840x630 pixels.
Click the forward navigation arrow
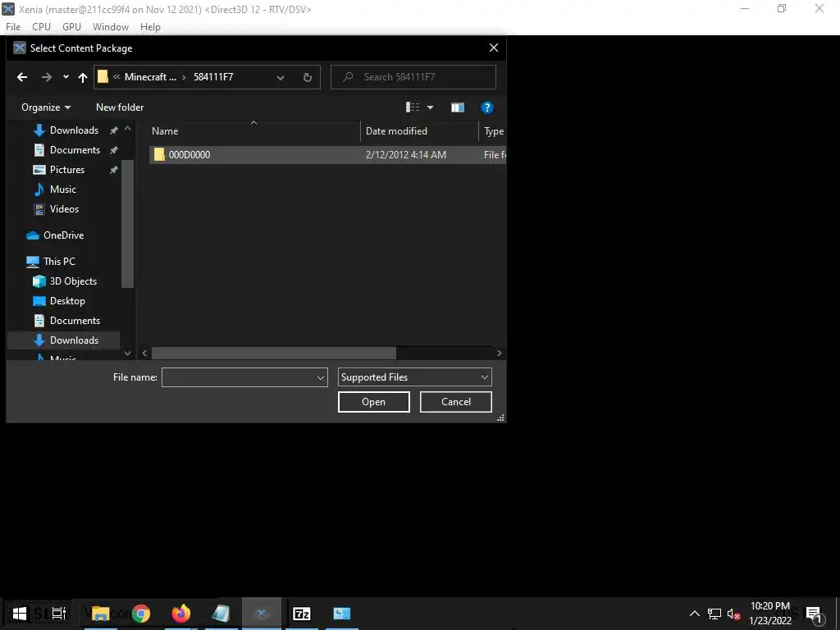[47, 77]
